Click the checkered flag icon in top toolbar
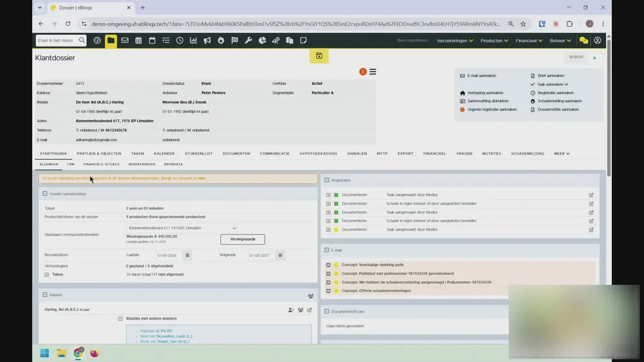The image size is (644, 362). pos(235,40)
